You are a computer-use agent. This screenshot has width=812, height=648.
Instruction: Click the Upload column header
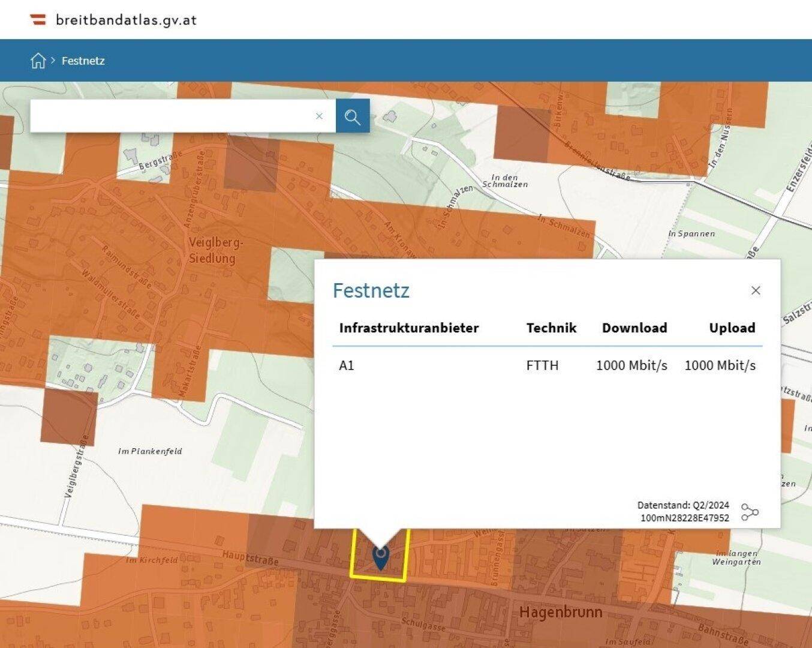click(732, 328)
